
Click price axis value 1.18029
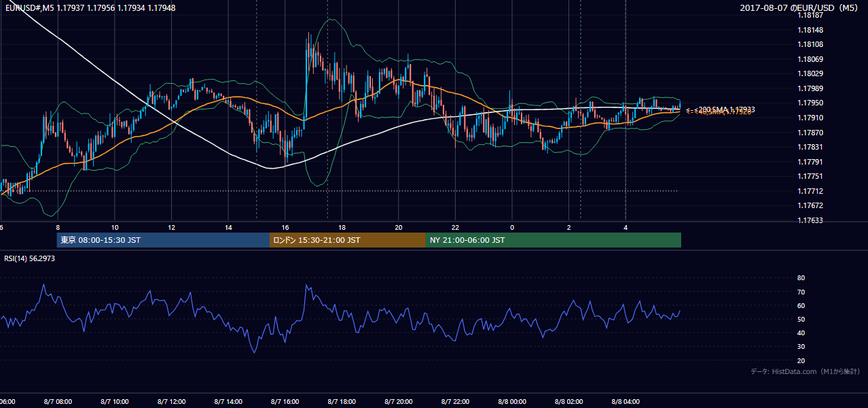(810, 73)
